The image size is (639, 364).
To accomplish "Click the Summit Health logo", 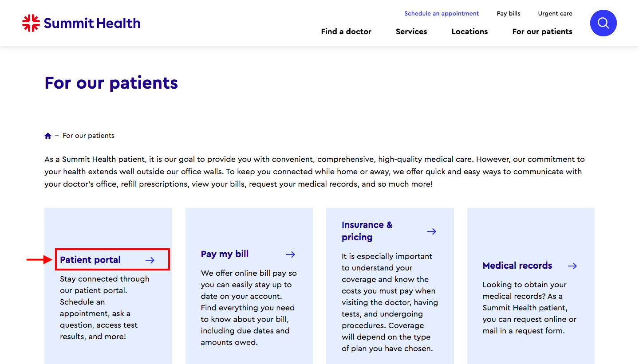I will [81, 23].
